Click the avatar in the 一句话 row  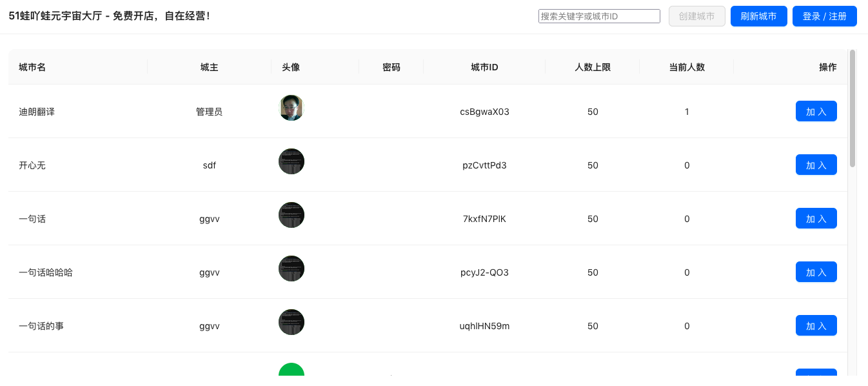click(291, 215)
